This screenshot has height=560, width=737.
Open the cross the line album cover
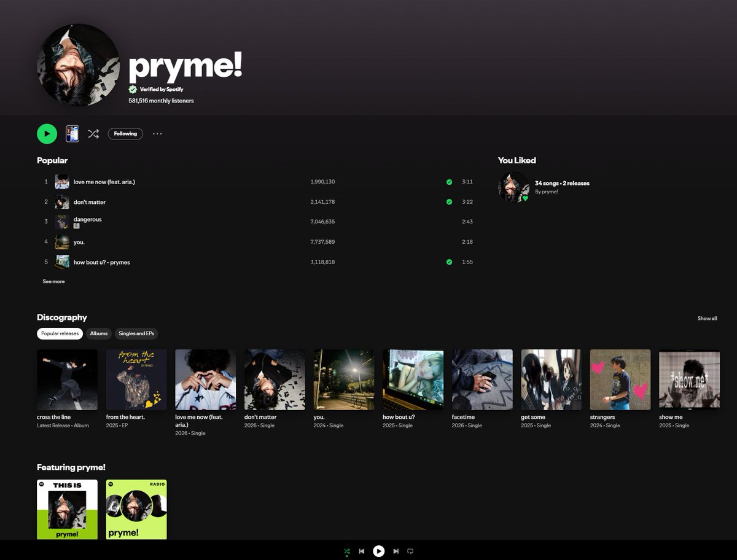tap(67, 379)
